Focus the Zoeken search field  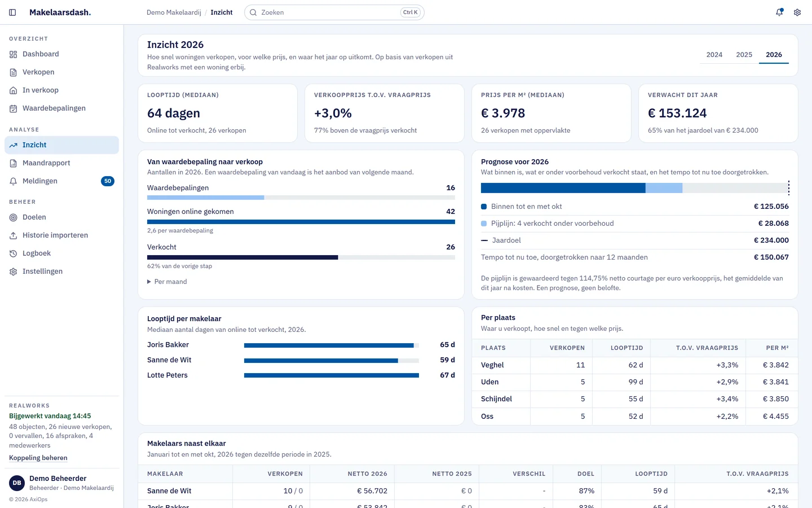(334, 12)
